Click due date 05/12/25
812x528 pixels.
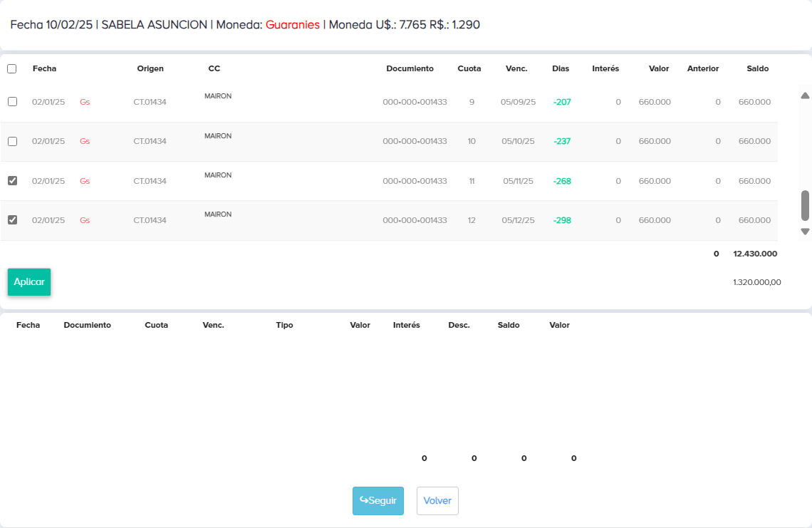518,220
